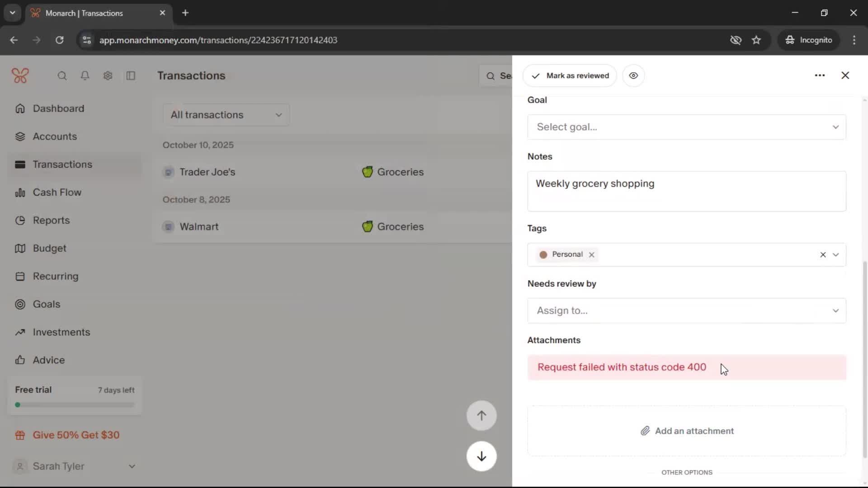Screen dimensions: 868x488
Task: Toggle transaction visibility eye icon
Action: [633, 75]
